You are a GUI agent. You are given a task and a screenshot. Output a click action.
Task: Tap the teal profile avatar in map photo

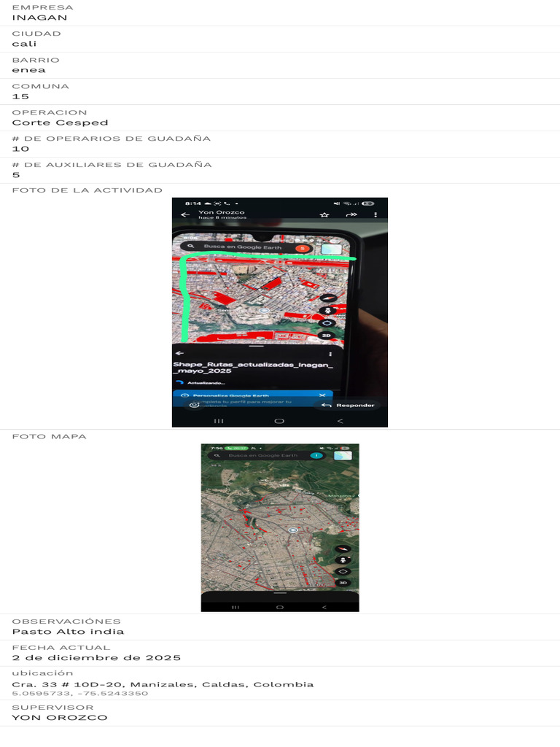(316, 455)
